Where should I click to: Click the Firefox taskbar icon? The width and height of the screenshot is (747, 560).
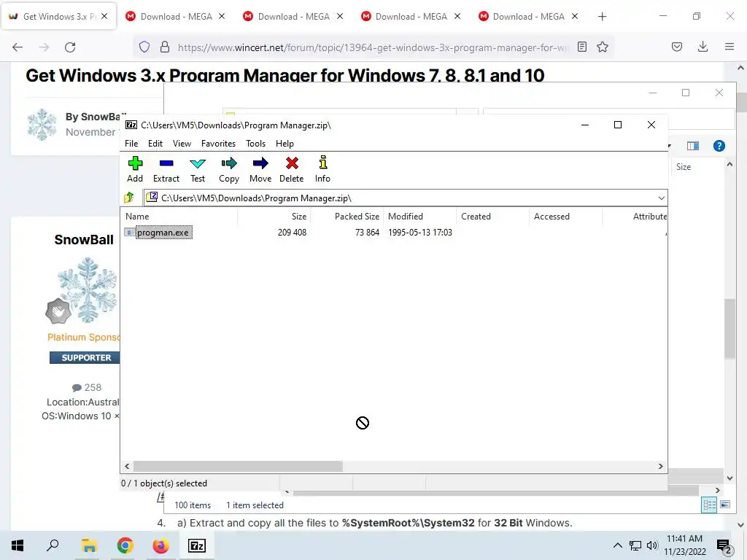coord(160,545)
